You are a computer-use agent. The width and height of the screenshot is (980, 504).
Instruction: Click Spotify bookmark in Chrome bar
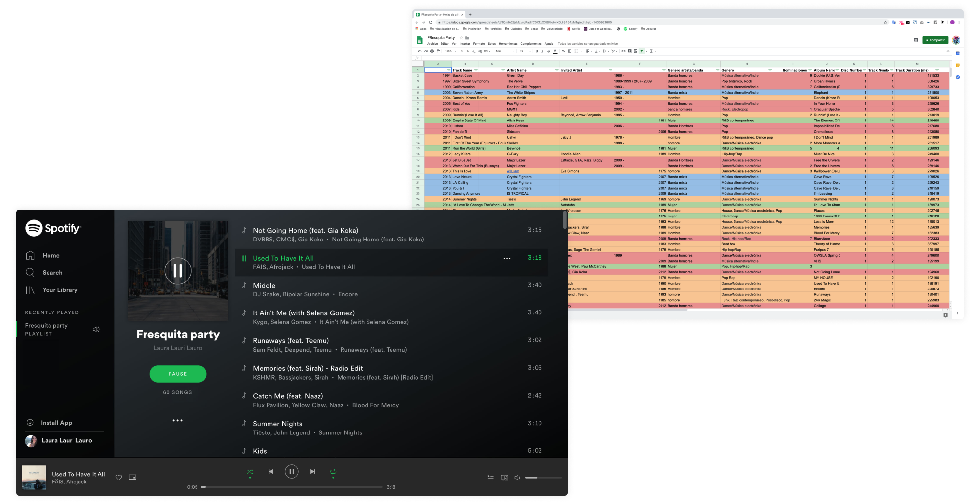(631, 29)
